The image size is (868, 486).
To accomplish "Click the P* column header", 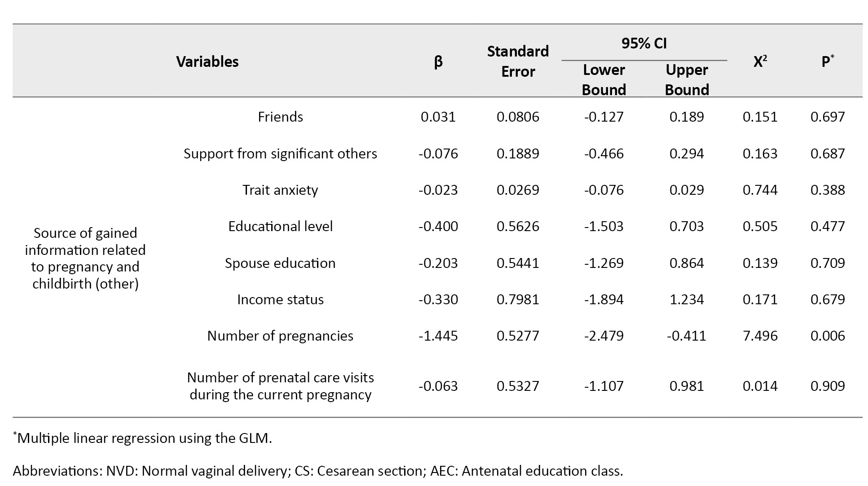I will (827, 61).
